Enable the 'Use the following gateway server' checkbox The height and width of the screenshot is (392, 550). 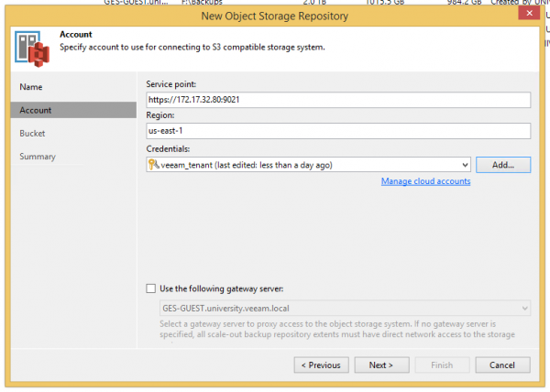151,289
